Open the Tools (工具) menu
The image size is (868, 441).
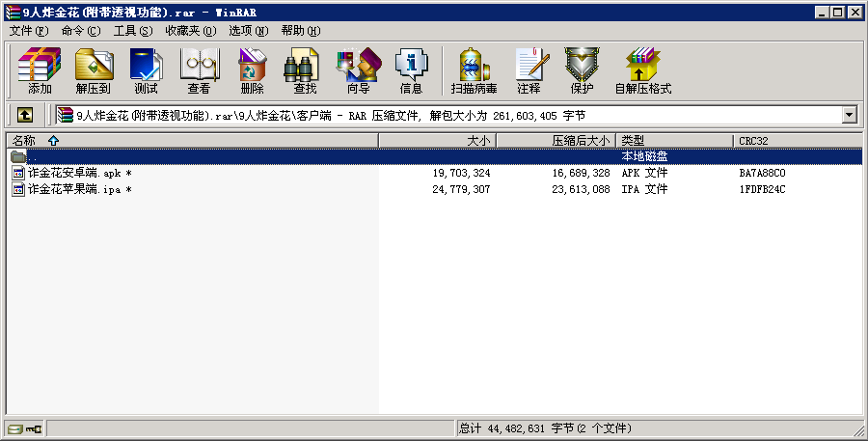pyautogui.click(x=133, y=30)
